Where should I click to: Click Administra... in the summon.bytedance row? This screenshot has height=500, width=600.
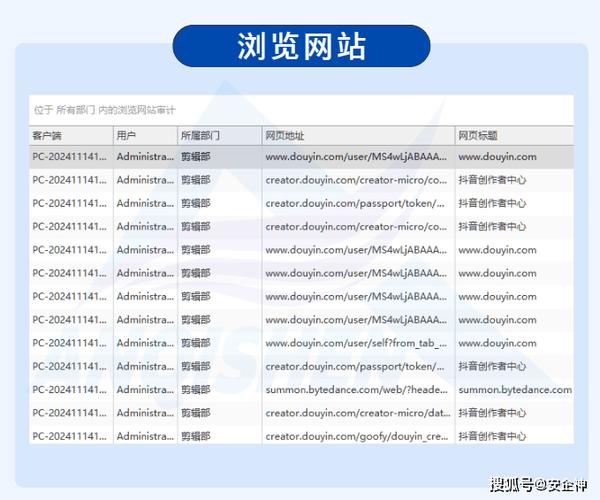(x=145, y=390)
